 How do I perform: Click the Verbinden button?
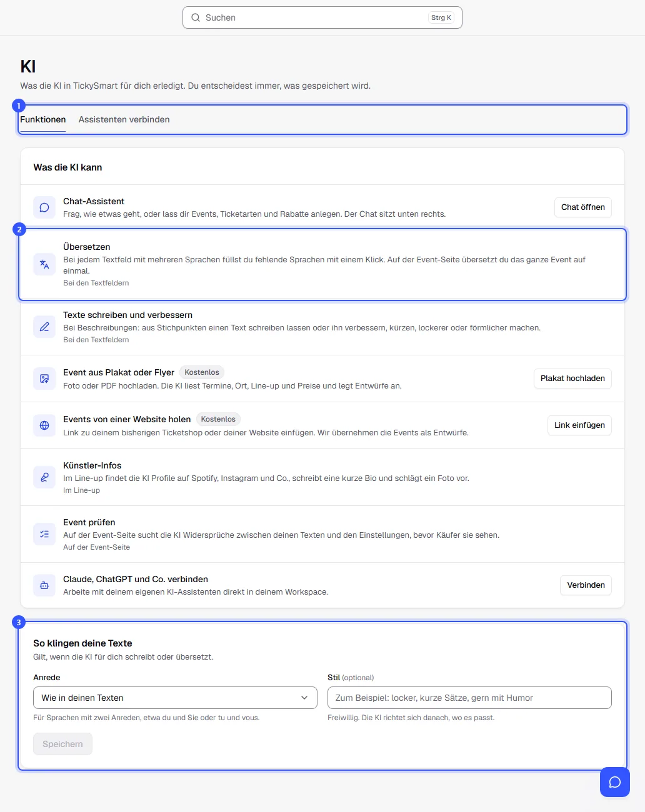coord(586,585)
